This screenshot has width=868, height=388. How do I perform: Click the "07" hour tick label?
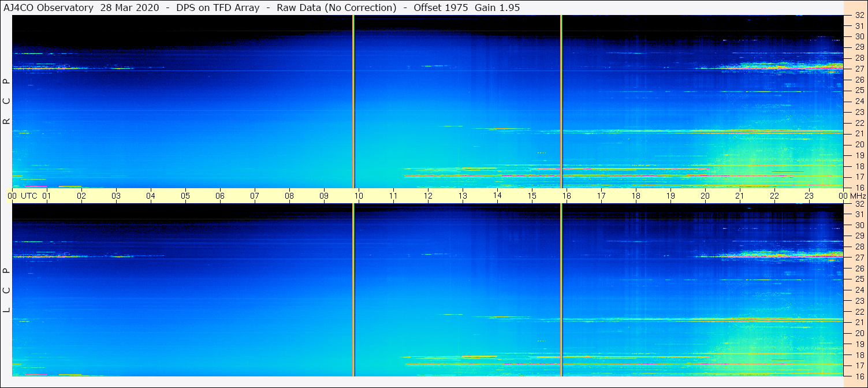click(x=255, y=196)
